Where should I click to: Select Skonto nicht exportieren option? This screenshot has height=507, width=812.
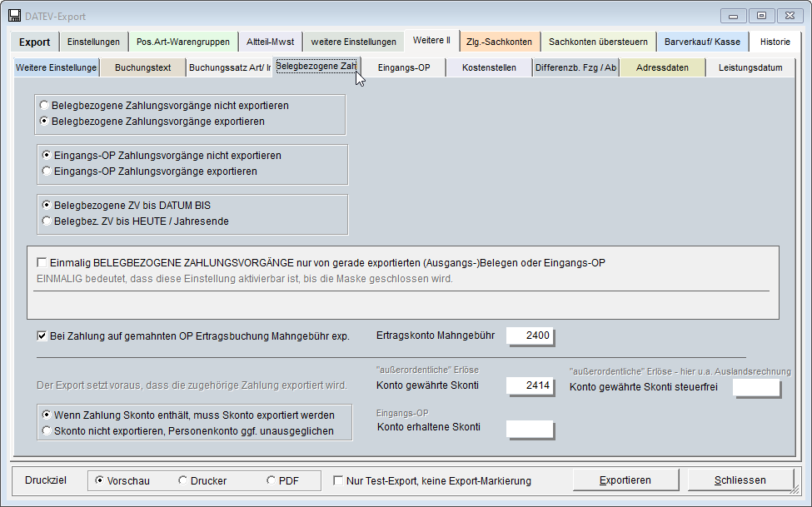tap(188, 431)
